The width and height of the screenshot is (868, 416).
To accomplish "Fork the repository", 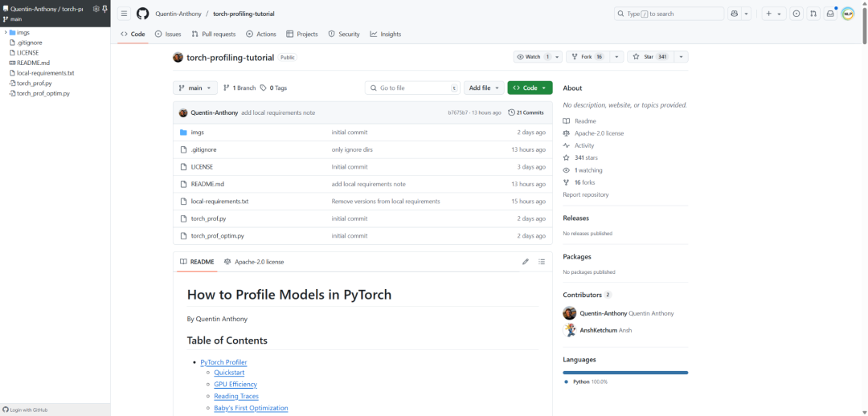I will coord(588,57).
